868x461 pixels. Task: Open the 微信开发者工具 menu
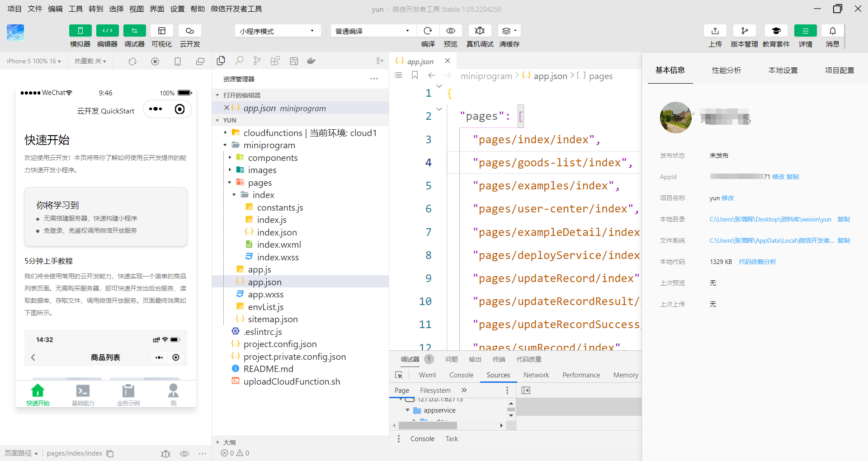click(x=236, y=9)
